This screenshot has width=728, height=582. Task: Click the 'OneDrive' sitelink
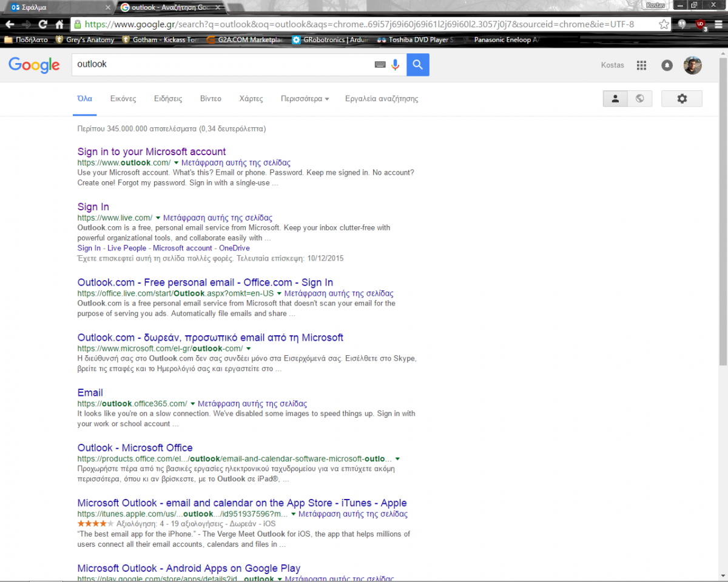(x=234, y=248)
